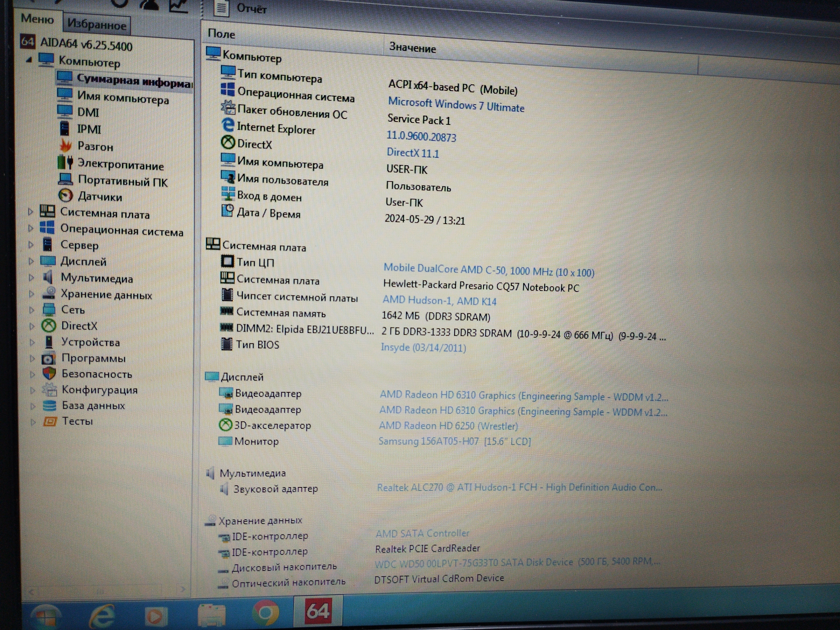This screenshot has width=840, height=630.
Task: Expand Операционная система in the tree
Action: point(31,228)
